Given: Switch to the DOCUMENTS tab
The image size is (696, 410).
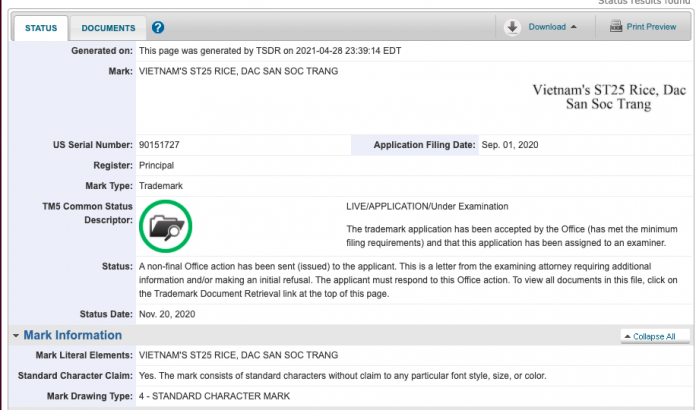Looking at the screenshot, I should click(108, 28).
